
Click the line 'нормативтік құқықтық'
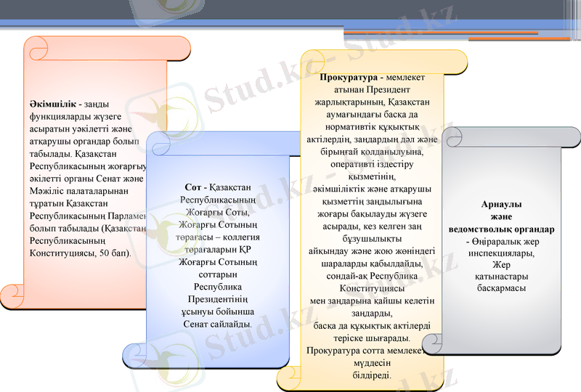pyautogui.click(x=372, y=127)
